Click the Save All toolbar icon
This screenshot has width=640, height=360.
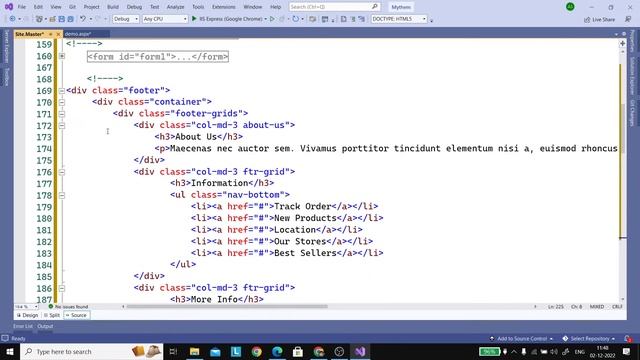[70, 19]
